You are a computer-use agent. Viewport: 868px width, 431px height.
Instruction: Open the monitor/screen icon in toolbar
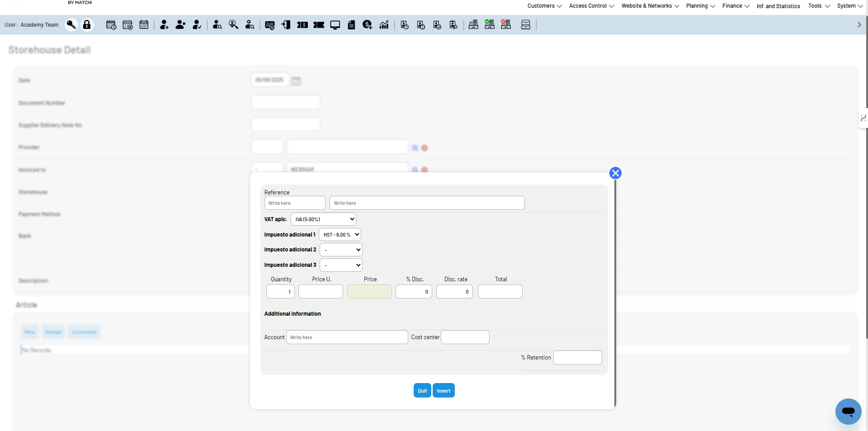[x=335, y=25]
